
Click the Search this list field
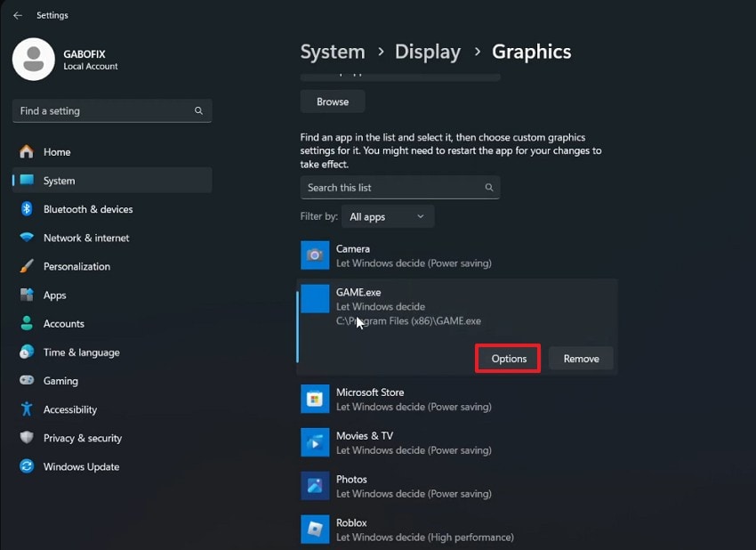pyautogui.click(x=399, y=187)
